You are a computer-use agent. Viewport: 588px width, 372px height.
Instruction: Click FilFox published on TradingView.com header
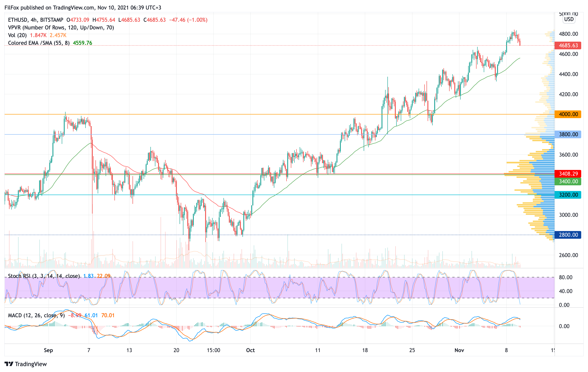(83, 7)
